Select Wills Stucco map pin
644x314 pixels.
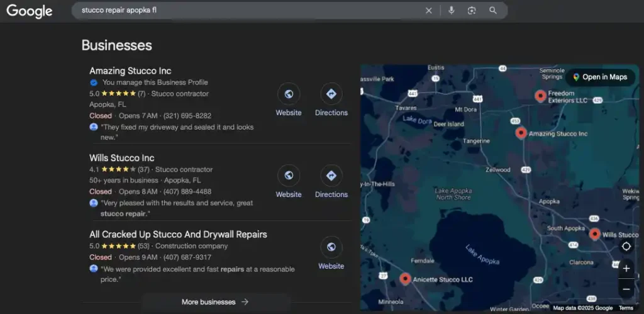pos(595,234)
